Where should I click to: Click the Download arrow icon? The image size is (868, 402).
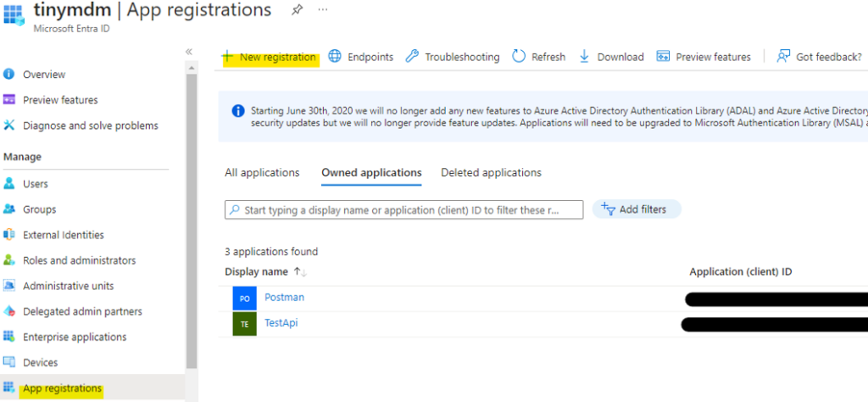coord(584,57)
